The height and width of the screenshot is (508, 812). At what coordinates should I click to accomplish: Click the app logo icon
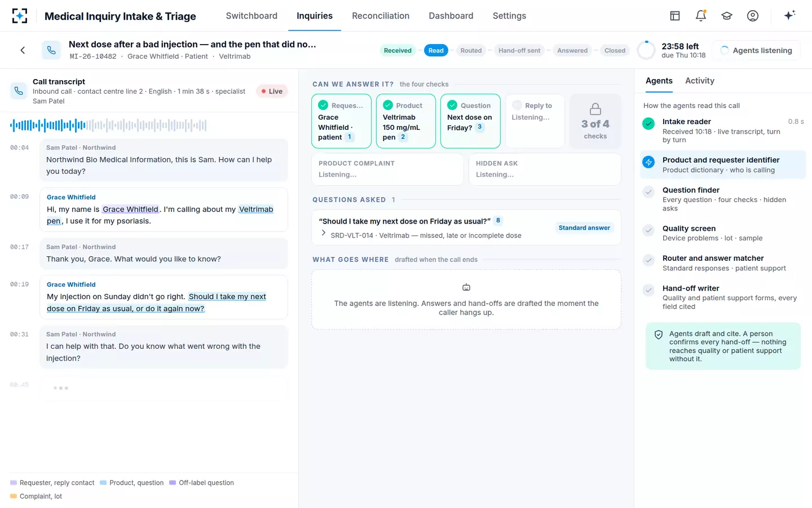click(x=20, y=16)
